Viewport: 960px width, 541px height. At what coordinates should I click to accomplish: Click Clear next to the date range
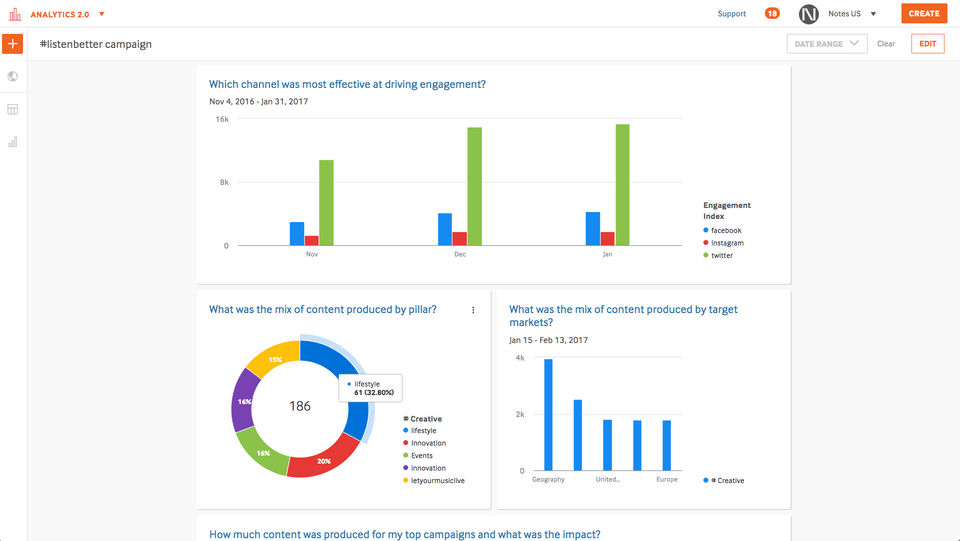click(886, 43)
